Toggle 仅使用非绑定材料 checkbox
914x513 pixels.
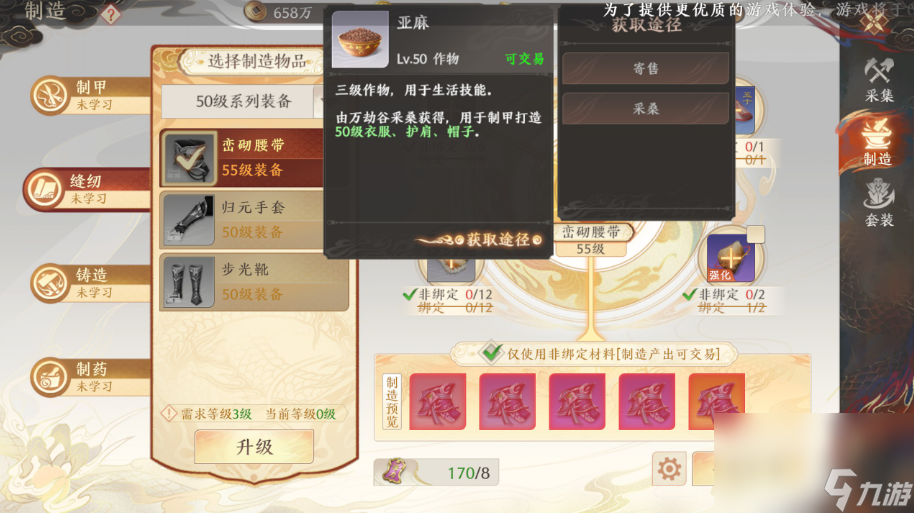pyautogui.click(x=491, y=352)
